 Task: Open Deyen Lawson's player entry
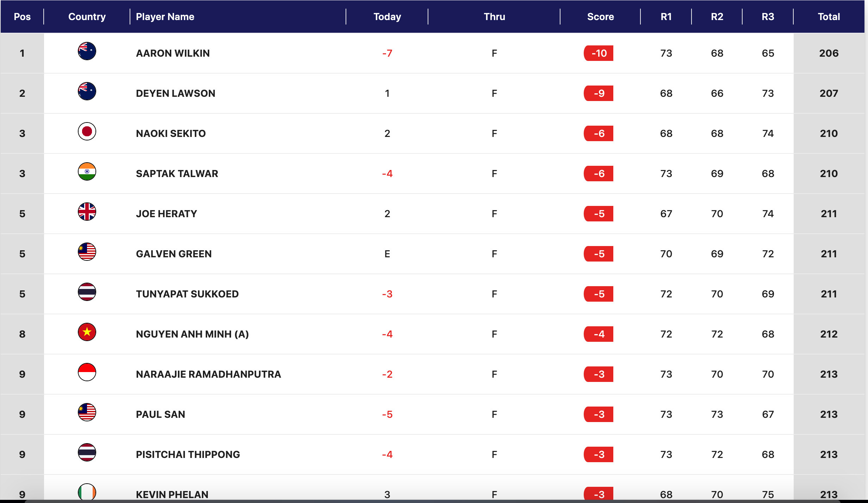pyautogui.click(x=175, y=93)
